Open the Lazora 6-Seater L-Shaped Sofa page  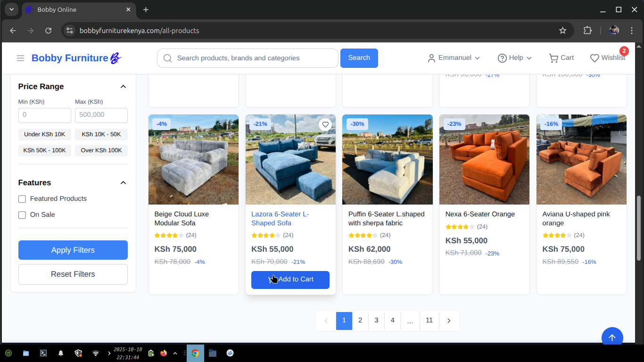click(280, 218)
